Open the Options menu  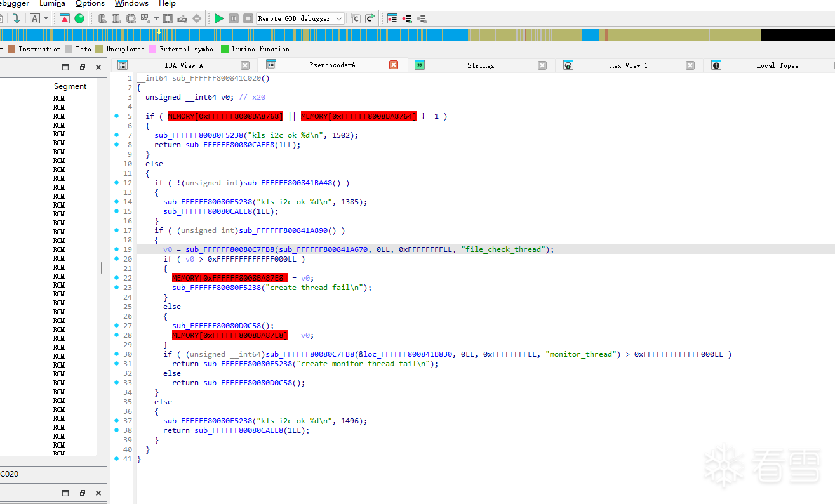[90, 4]
